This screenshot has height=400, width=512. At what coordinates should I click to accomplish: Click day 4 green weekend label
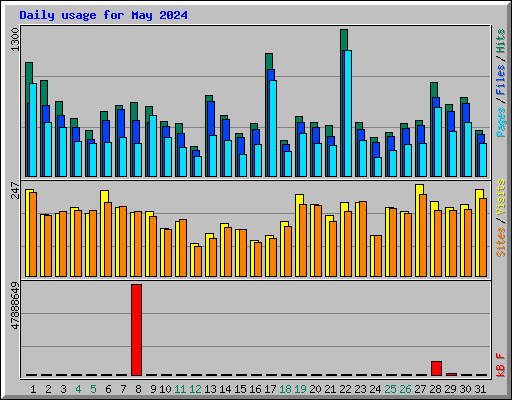78,389
